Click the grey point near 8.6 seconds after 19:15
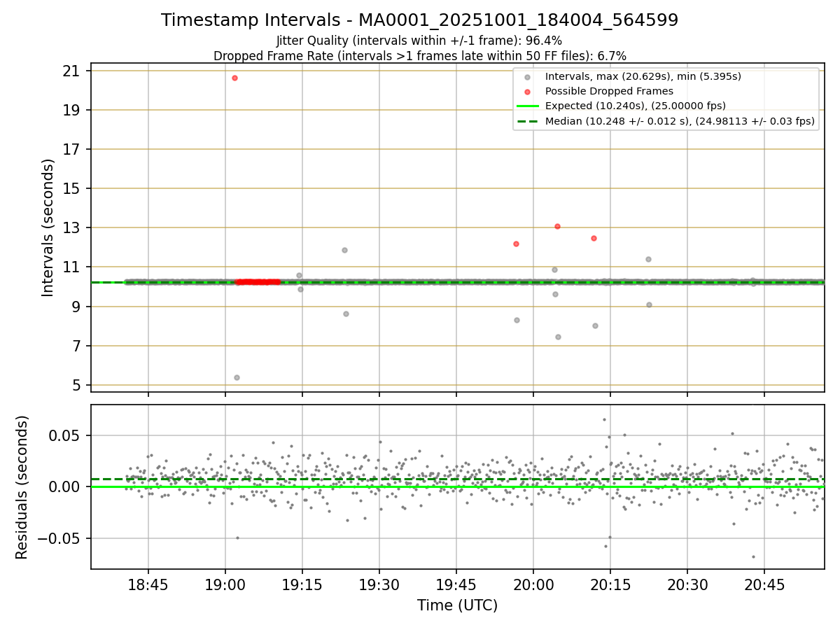 [x=346, y=314]
